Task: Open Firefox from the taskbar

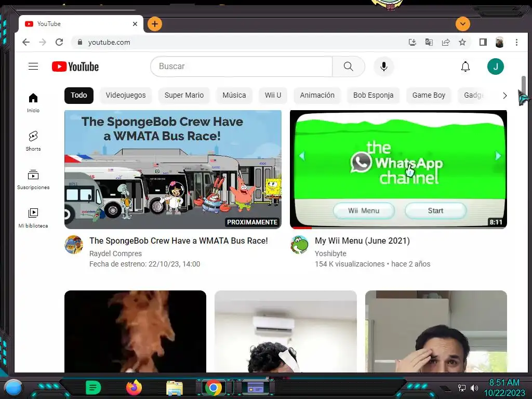Action: (134, 388)
